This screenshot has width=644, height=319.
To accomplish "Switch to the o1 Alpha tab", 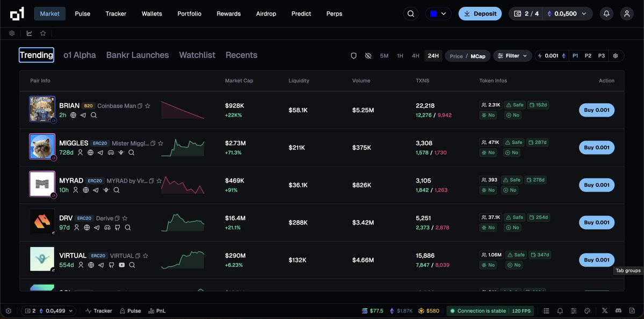I will click(79, 55).
